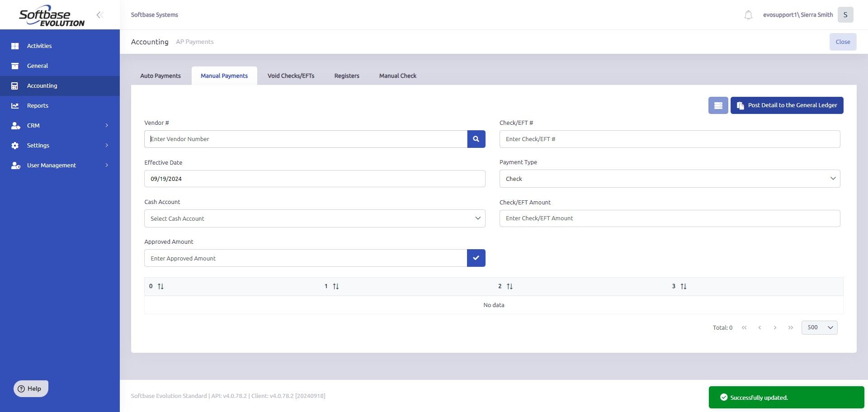Click the evosupport1\ Sierra Smith username
868x412 pixels.
pos(798,15)
